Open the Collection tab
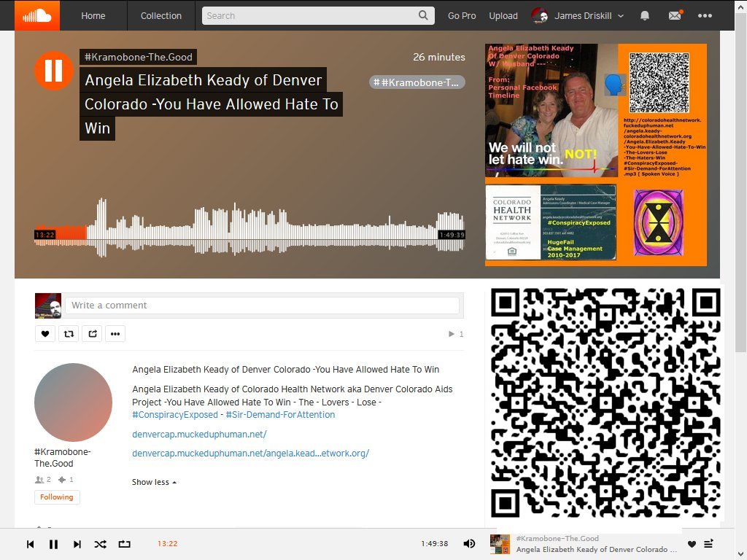 (x=161, y=16)
